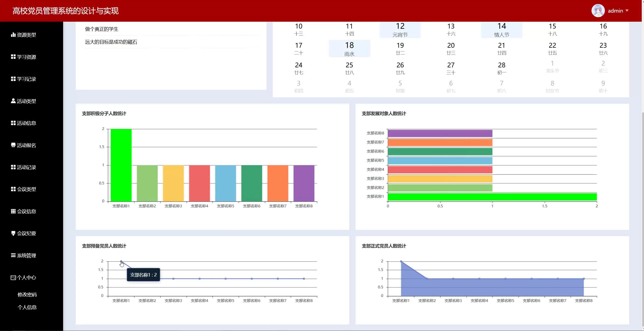Screen dimensions: 644x331
Task: Open the 学习记录 menu item
Action: coord(26,79)
